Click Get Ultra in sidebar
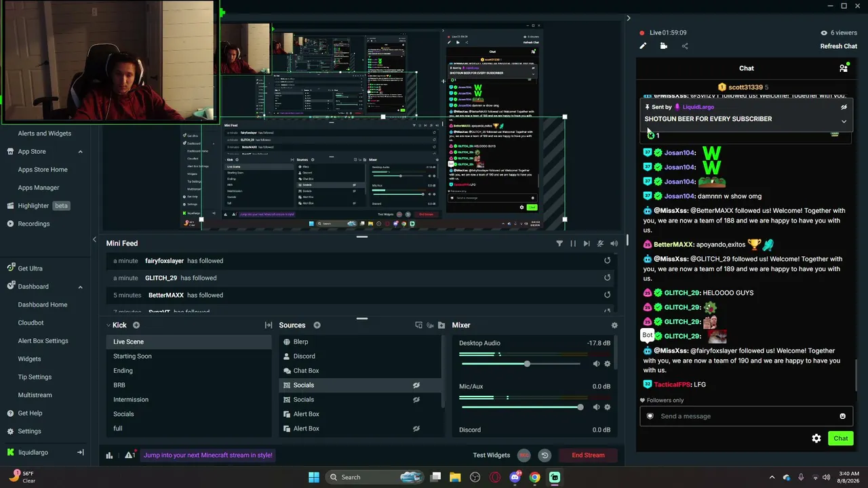Screen dimensions: 868x488 click(x=30, y=268)
